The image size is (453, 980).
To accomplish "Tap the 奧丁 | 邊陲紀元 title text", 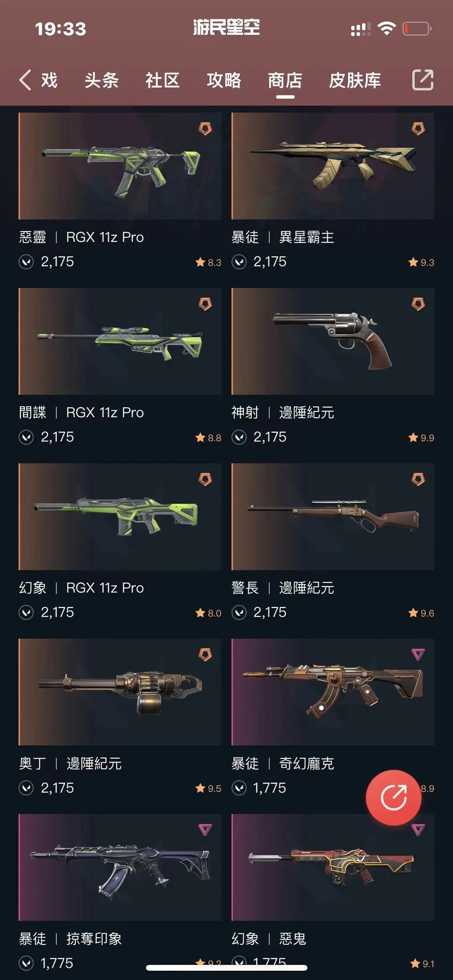I will click(70, 764).
